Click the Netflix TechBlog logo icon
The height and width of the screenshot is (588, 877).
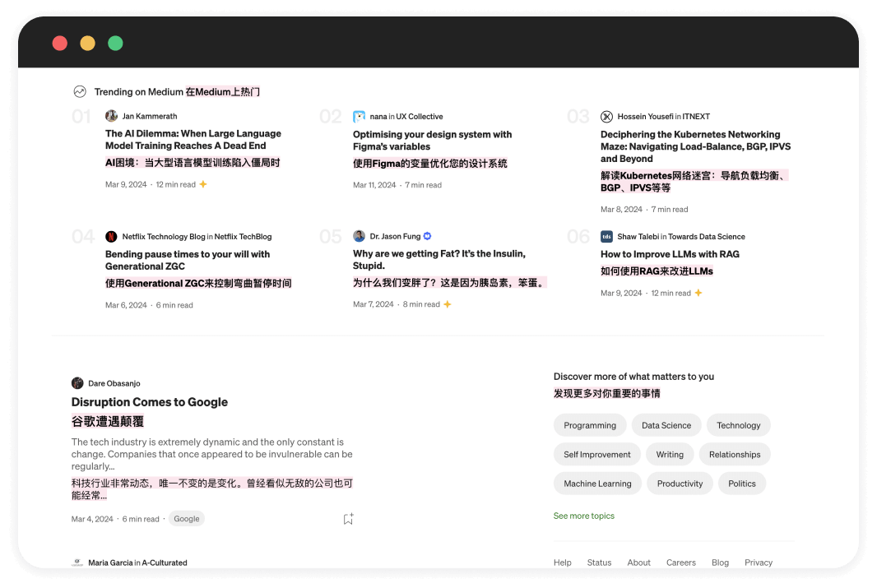pos(111,236)
